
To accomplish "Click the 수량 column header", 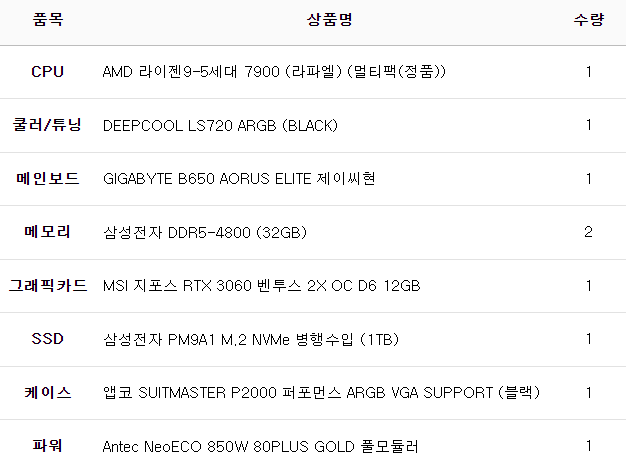I will (x=588, y=20).
